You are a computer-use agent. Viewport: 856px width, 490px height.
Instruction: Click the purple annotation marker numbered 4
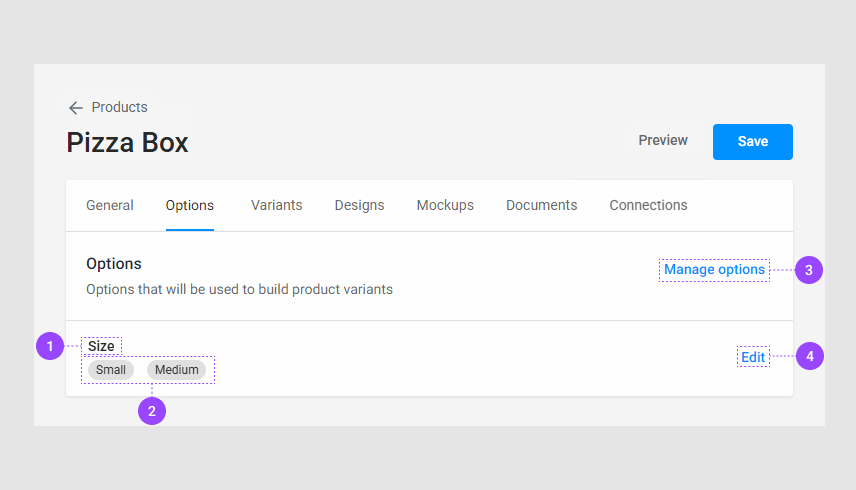pyautogui.click(x=810, y=356)
